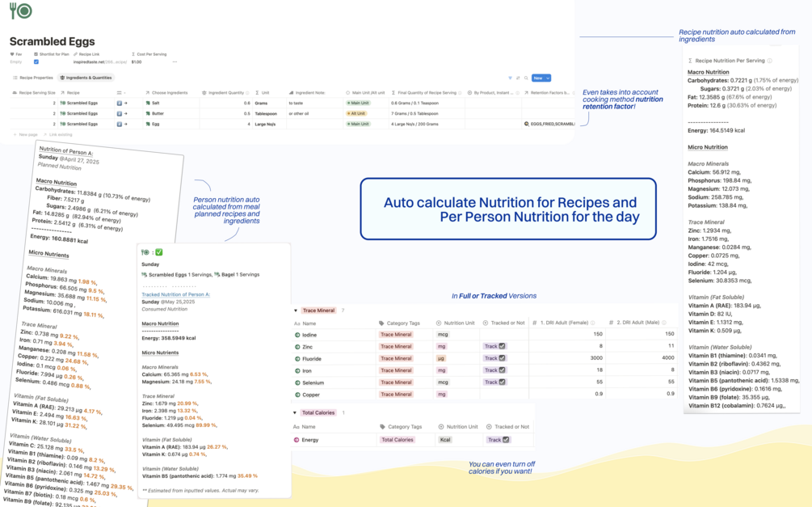The image size is (812, 507).
Task: Open the Egg ingredient link
Action: (x=153, y=124)
